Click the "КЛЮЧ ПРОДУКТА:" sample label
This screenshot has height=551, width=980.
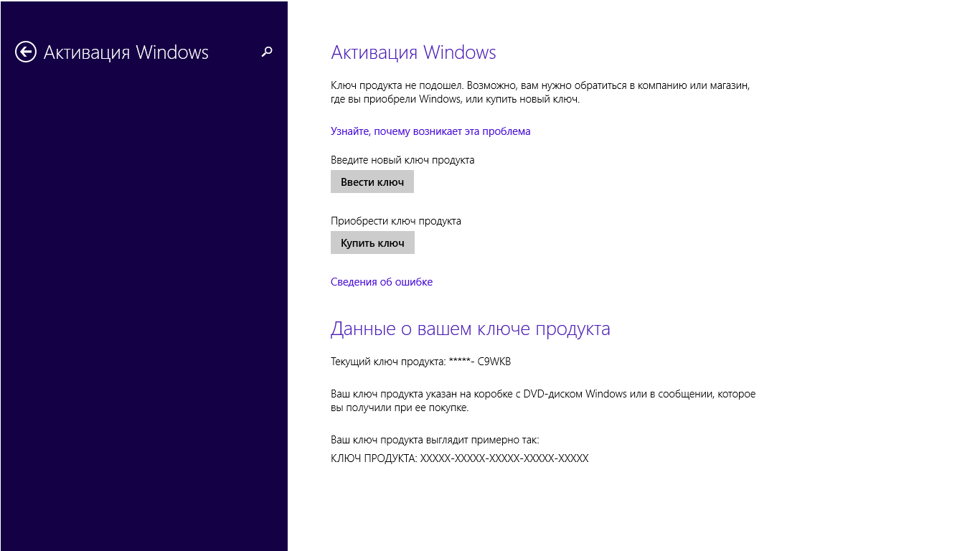(x=374, y=458)
